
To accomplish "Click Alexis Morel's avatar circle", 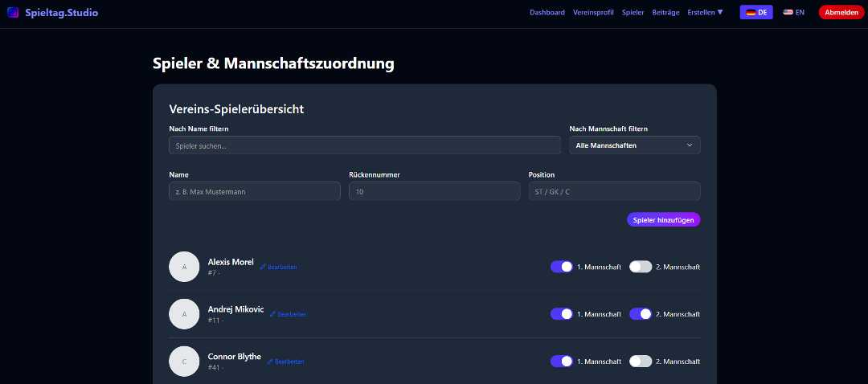I will click(x=184, y=267).
